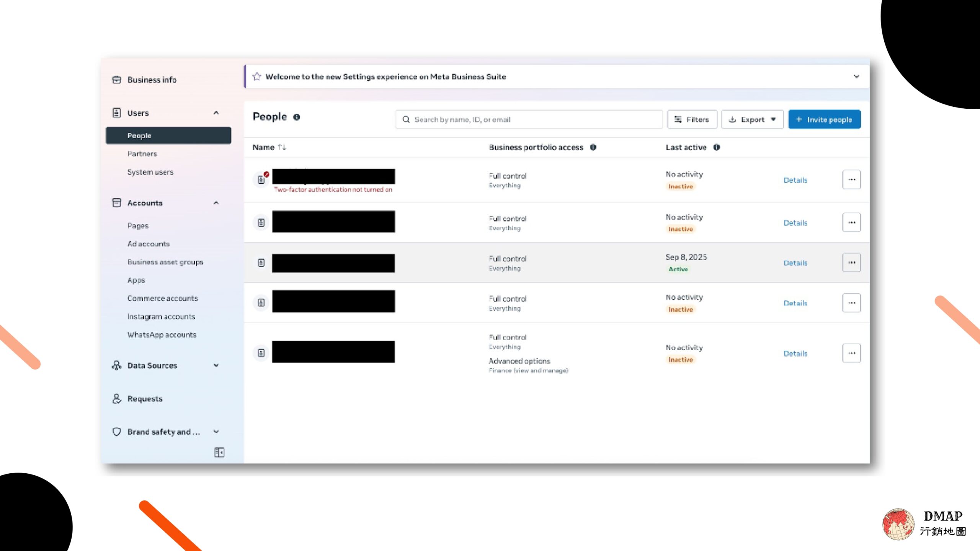Expand the welcome banner chevron

[x=856, y=77]
